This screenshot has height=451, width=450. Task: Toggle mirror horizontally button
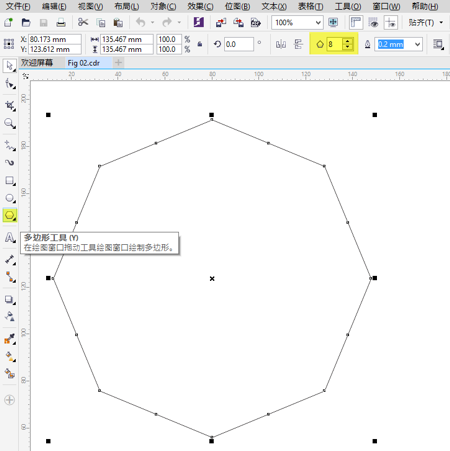point(281,44)
